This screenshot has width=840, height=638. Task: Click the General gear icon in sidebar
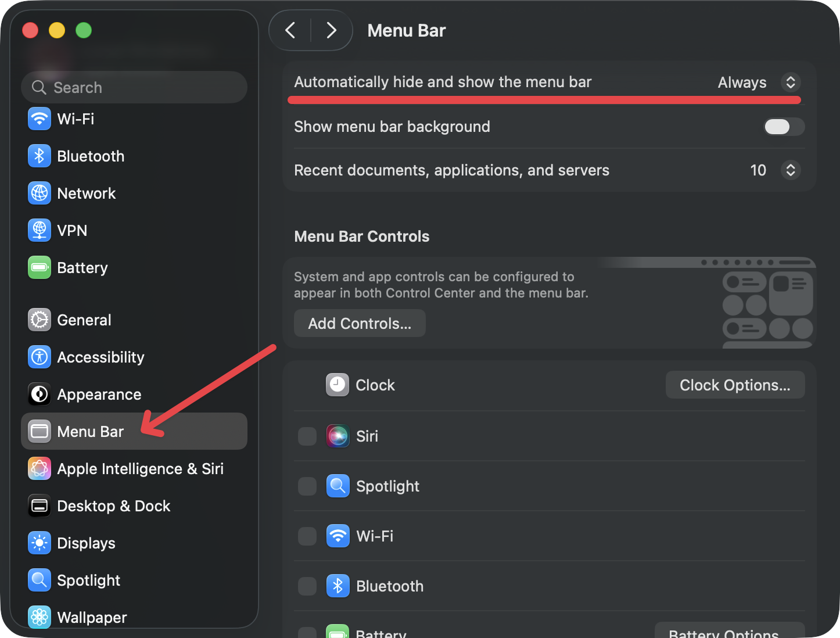pos(40,320)
